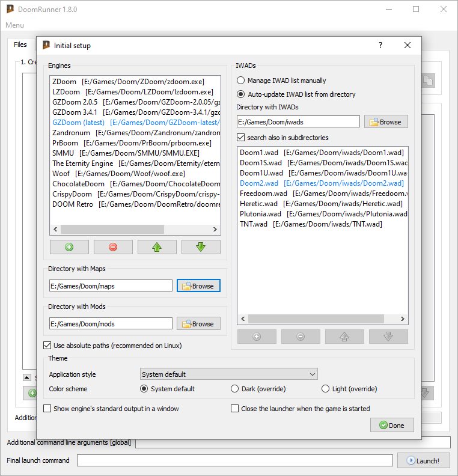Move selected engine up in list
Image resolution: width=458 pixels, height=476 pixels.
point(157,247)
